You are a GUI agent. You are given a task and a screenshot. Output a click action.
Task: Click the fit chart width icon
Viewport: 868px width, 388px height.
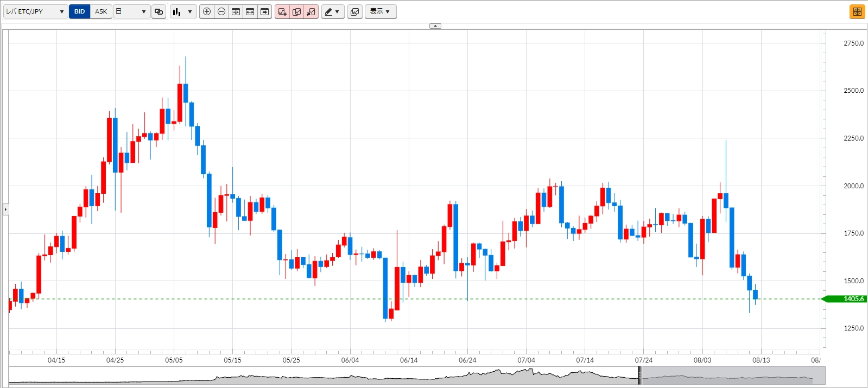pyautogui.click(x=250, y=11)
